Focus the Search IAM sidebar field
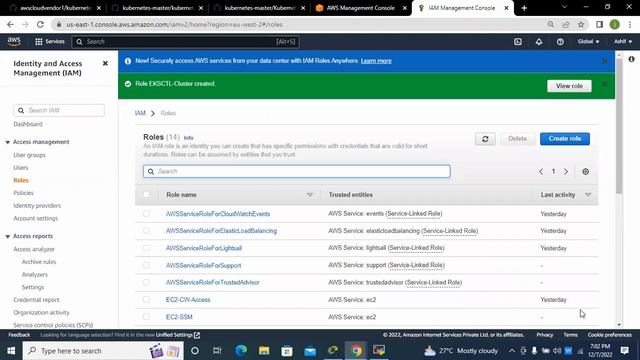This screenshot has width=640, height=360. pos(59,110)
